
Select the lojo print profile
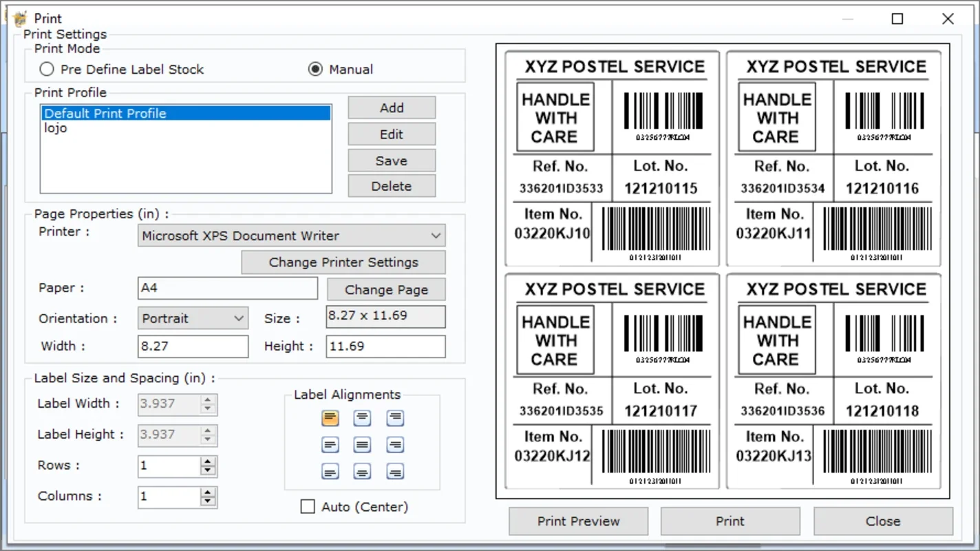pyautogui.click(x=186, y=128)
